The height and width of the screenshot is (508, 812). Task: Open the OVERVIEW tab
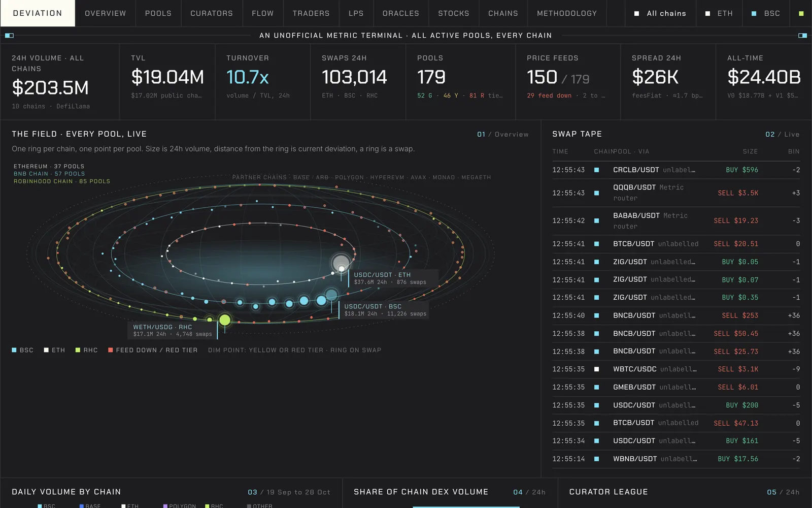tap(105, 13)
